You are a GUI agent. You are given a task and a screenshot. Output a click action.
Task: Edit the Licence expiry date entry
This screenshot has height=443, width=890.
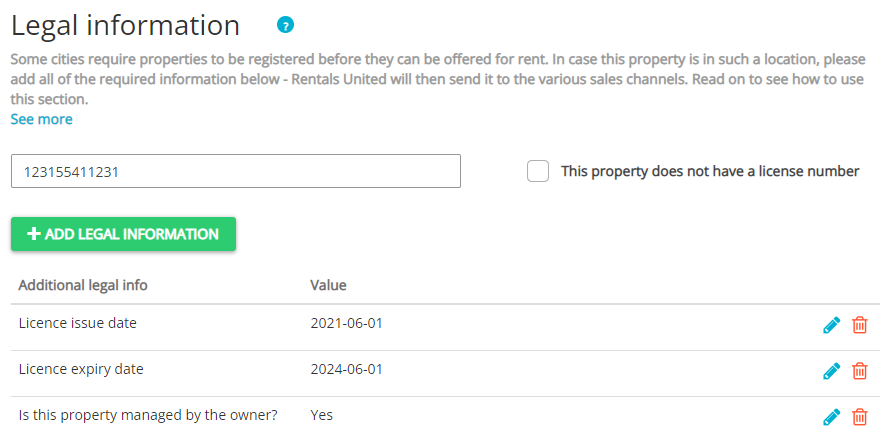tap(831, 371)
